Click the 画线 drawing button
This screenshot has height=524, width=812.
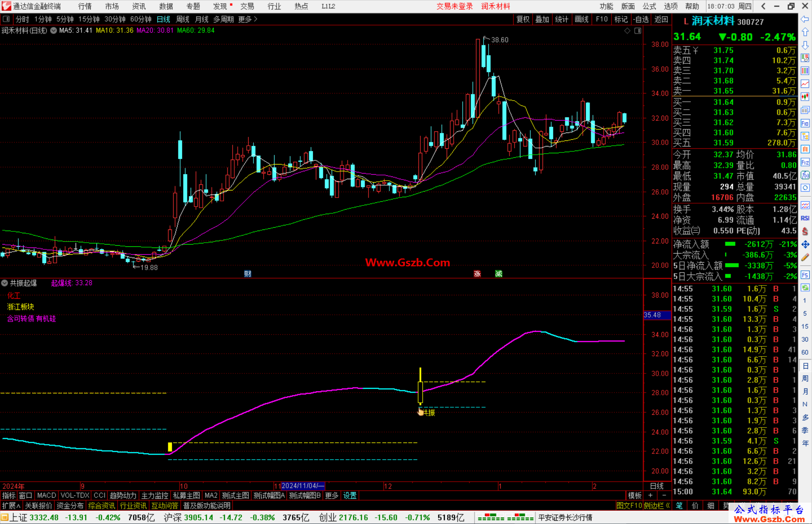[582, 19]
